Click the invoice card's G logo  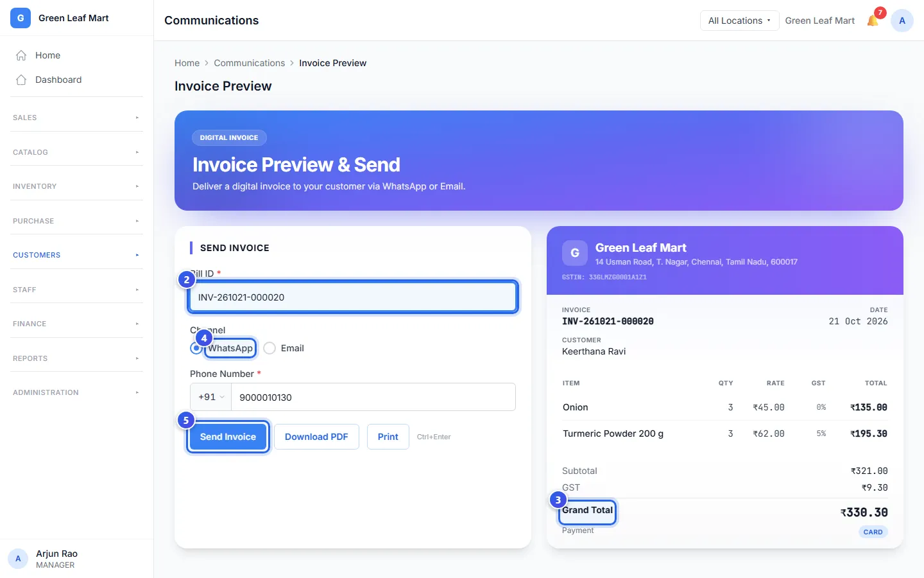coord(575,253)
